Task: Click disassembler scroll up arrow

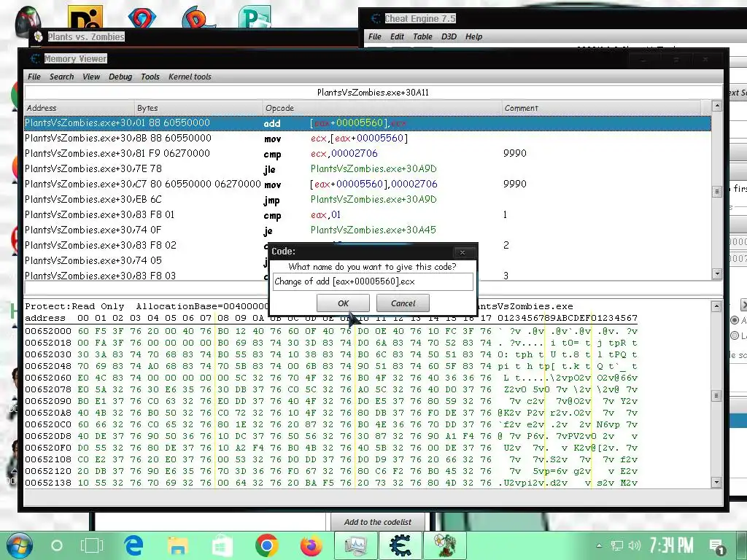Action: (716, 106)
